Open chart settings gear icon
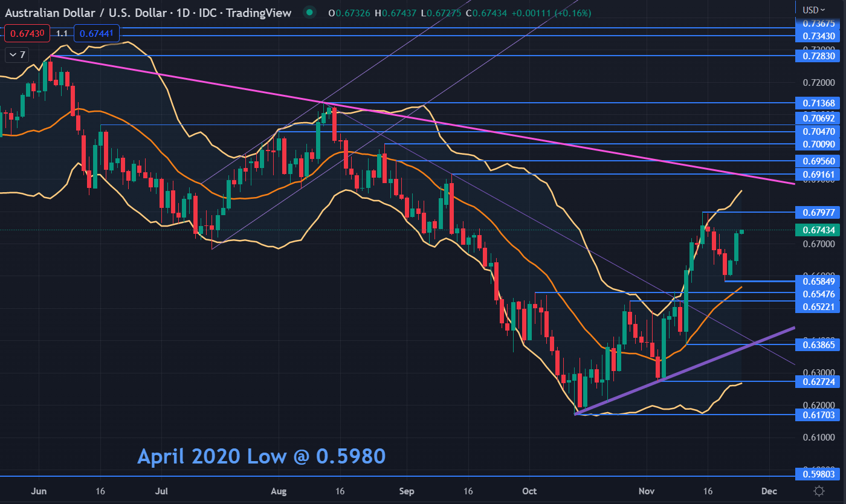Screen dimensions: 846x504 coord(819,491)
